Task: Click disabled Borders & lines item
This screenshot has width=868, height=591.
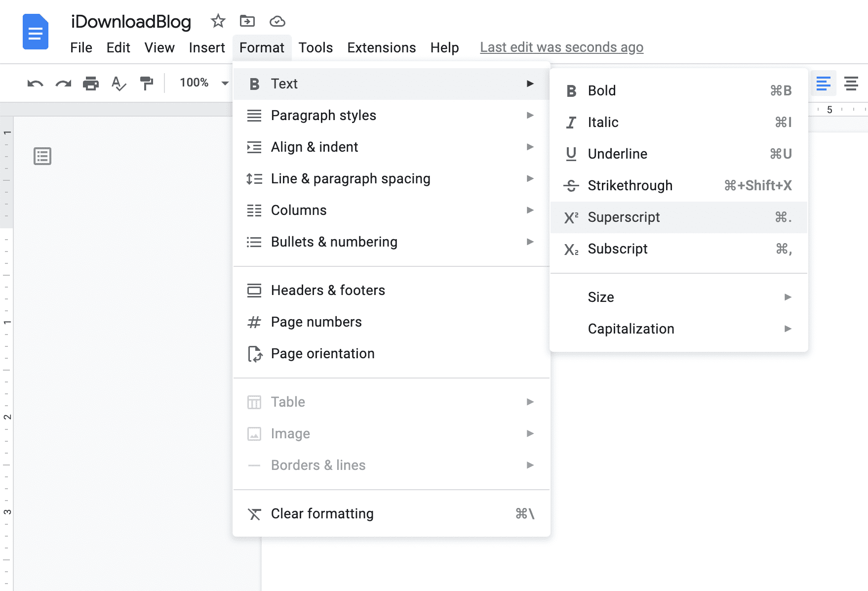Action: pos(392,465)
